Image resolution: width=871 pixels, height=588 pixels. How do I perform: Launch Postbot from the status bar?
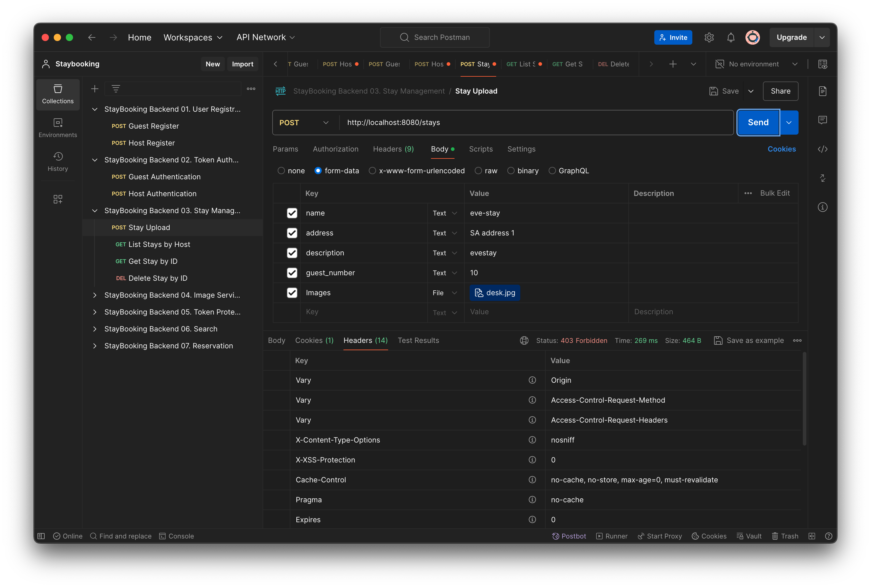(569, 536)
